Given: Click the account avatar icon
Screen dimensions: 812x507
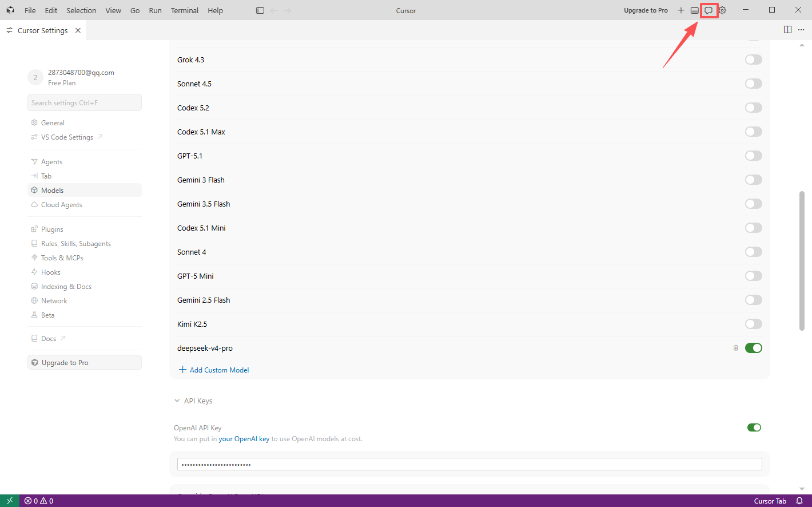Looking at the screenshot, I should tap(35, 77).
